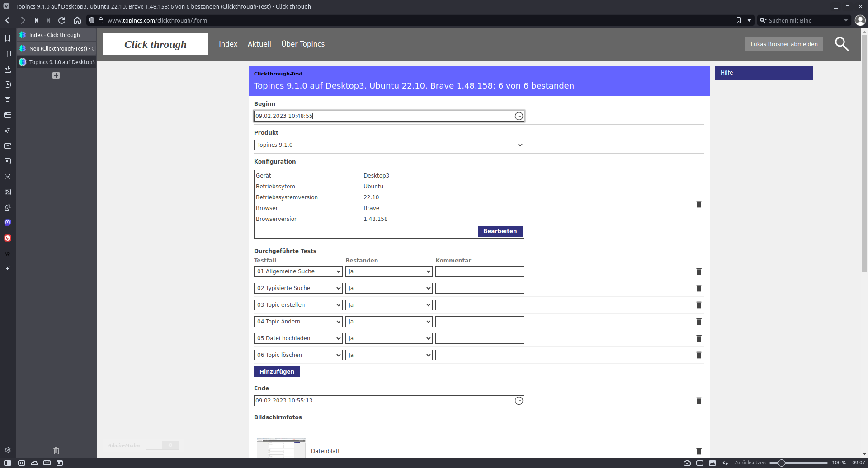Click the Bearbeiten button
Viewport: 868px width, 468px height.
[x=500, y=231]
